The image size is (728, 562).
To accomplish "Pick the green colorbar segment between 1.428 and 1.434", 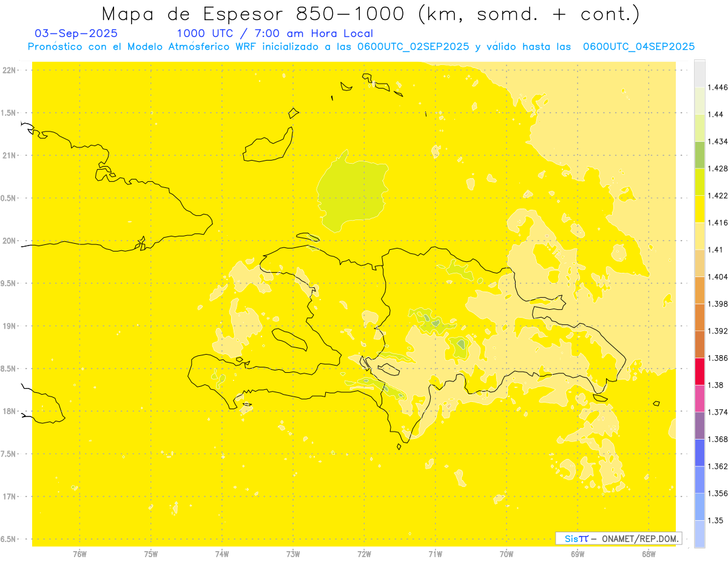I will (699, 155).
